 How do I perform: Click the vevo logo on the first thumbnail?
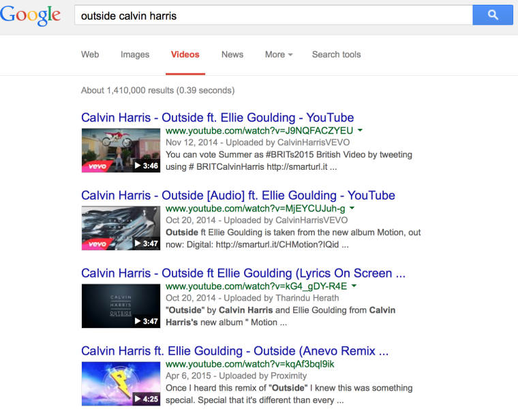(x=97, y=166)
